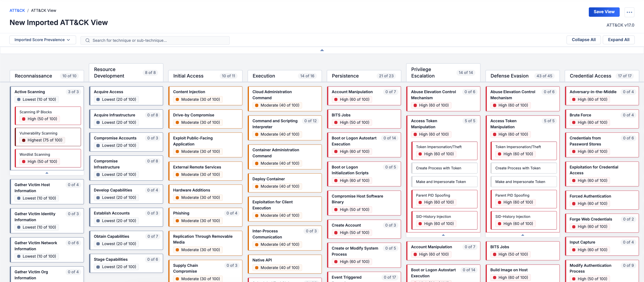Expand Command and Scripting Interpreter 0 of 12
644x282 pixels.
point(310,121)
